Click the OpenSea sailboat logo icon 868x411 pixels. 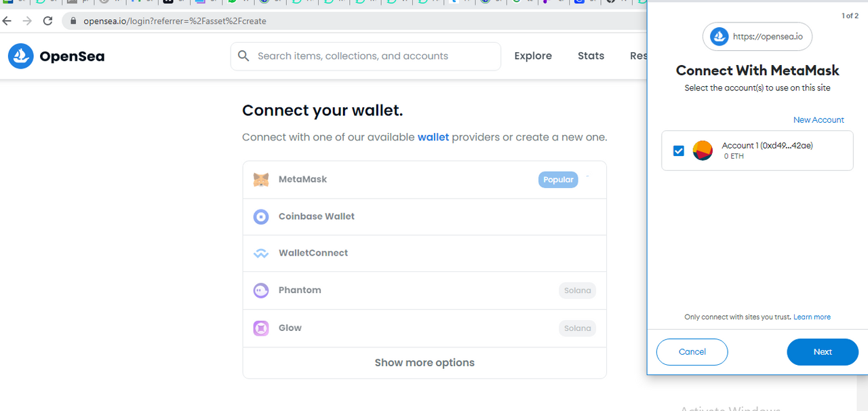click(21, 56)
